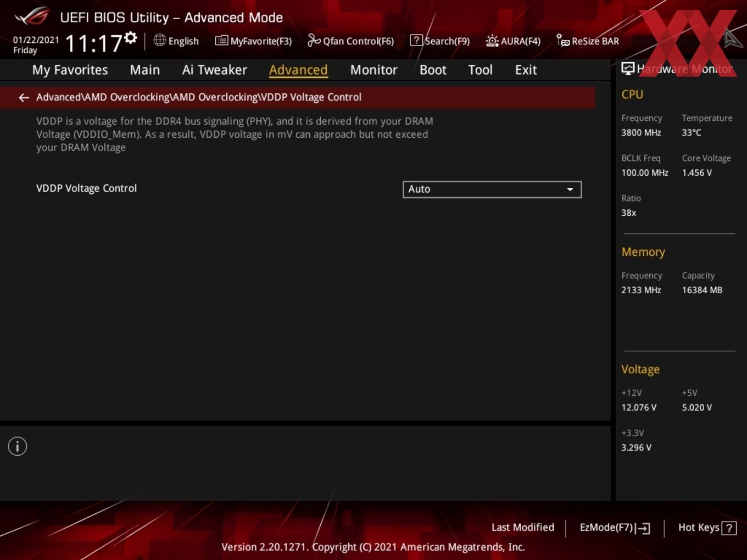
Task: Go to Monitor tab
Action: (374, 70)
